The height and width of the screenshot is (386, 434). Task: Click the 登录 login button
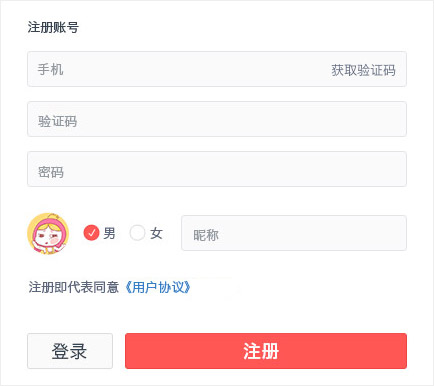tap(70, 351)
